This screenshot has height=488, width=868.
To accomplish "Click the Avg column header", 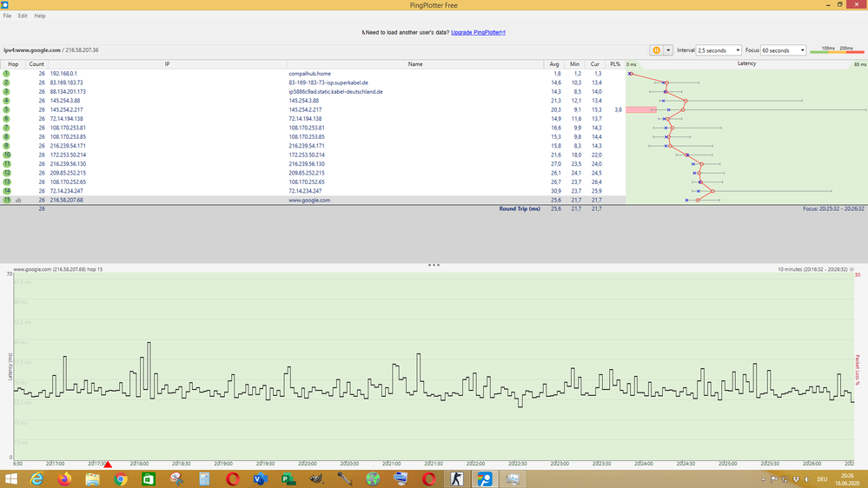I will [554, 64].
